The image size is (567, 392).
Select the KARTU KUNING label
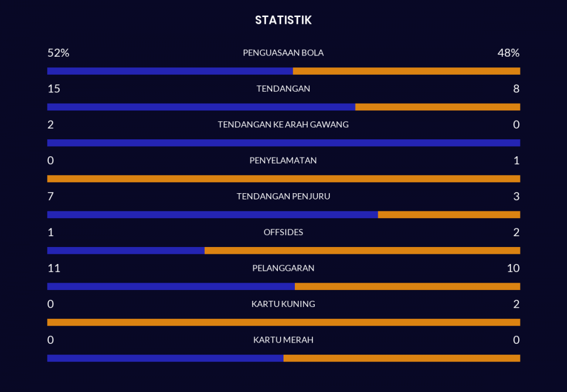pos(283,304)
